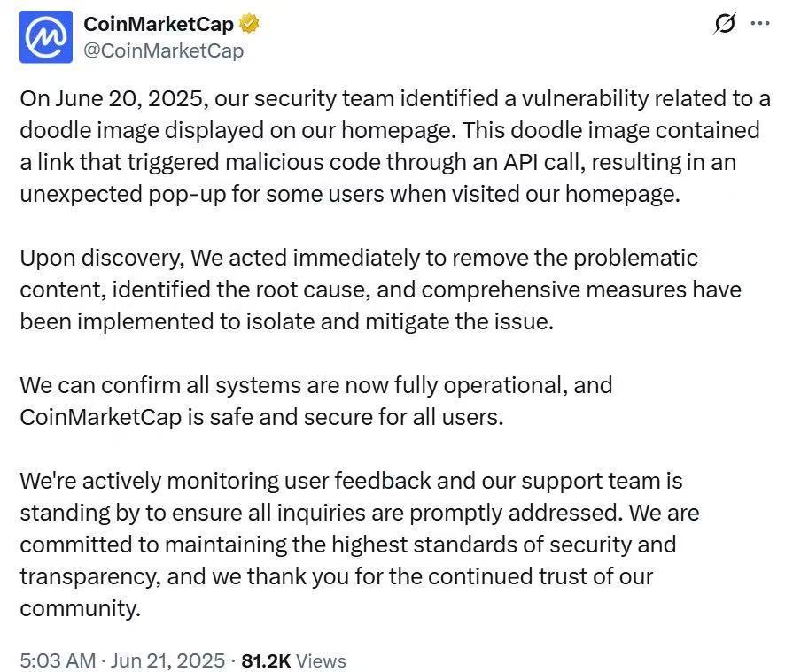The height and width of the screenshot is (672, 793).
Task: Click "We're actively monitoring user feedback" text
Action: pos(226,482)
